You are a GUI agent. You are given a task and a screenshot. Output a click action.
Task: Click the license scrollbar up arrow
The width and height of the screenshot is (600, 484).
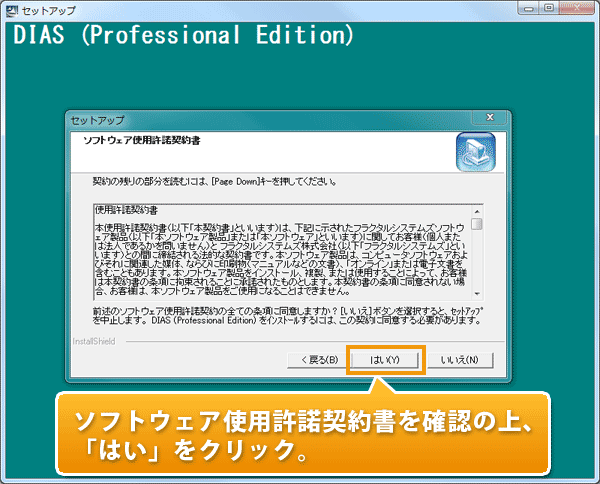(x=477, y=212)
